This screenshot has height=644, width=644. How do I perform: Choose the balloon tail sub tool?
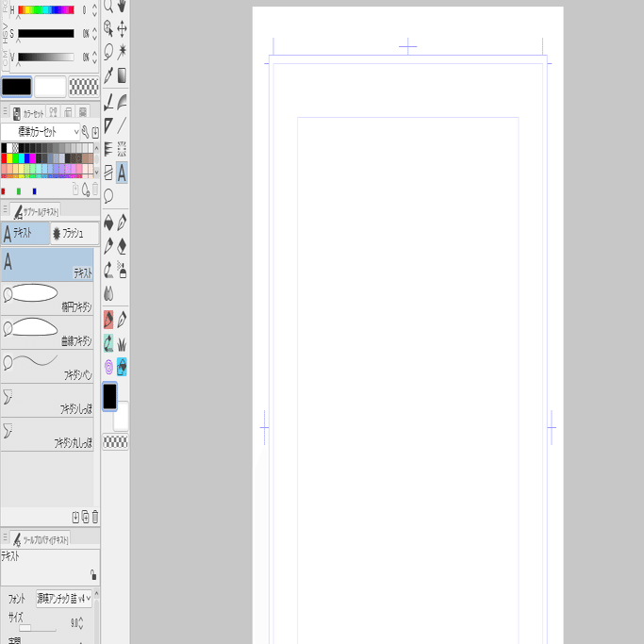(x=47, y=401)
